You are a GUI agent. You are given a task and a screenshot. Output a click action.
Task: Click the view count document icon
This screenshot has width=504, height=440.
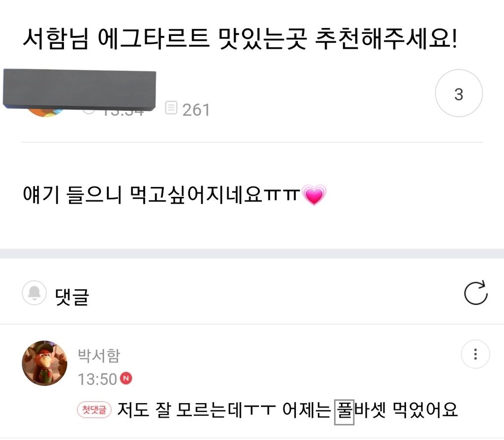pyautogui.click(x=171, y=108)
